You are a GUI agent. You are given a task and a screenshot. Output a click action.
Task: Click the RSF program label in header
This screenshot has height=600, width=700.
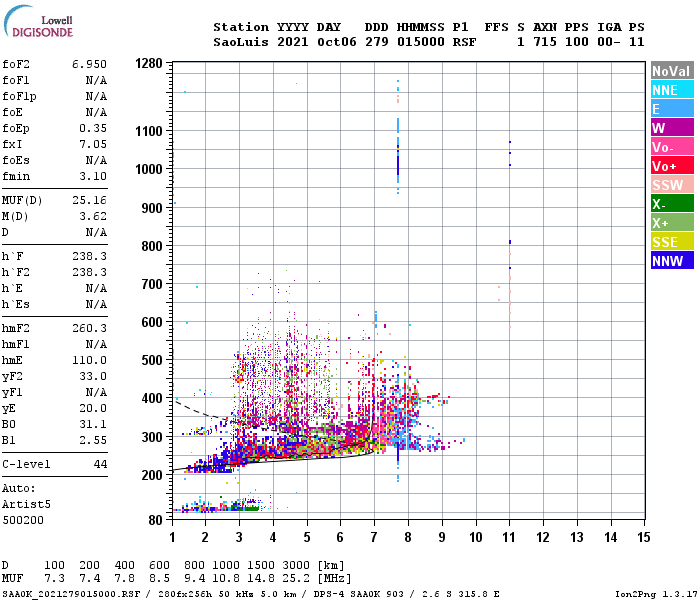coord(464,42)
